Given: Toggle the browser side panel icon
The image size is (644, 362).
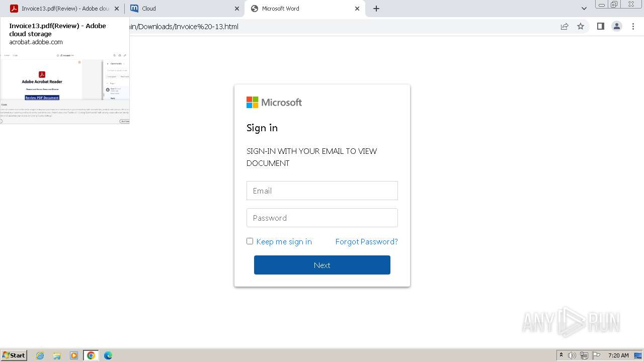Looking at the screenshot, I should (600, 27).
